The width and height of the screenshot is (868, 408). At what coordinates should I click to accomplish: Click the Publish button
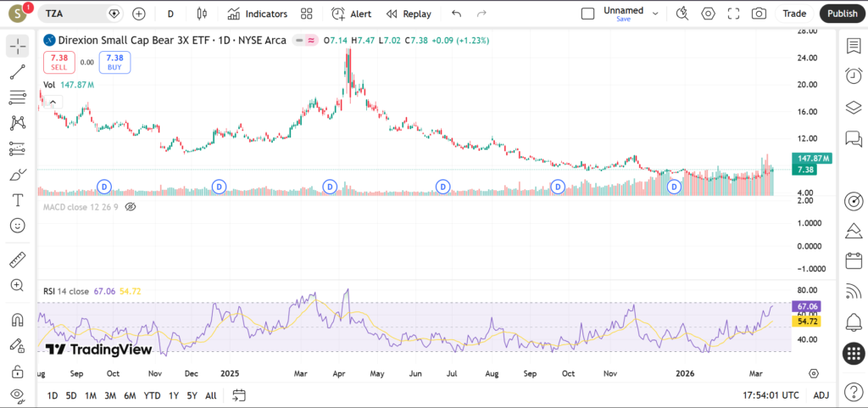[842, 14]
